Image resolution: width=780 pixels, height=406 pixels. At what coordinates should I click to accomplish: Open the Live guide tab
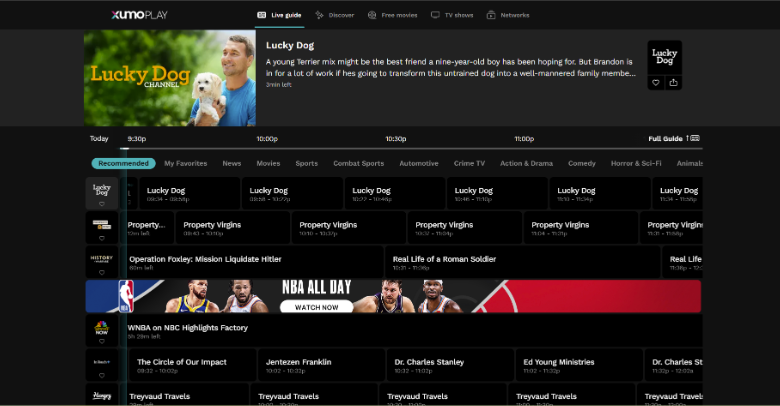pyautogui.click(x=279, y=15)
